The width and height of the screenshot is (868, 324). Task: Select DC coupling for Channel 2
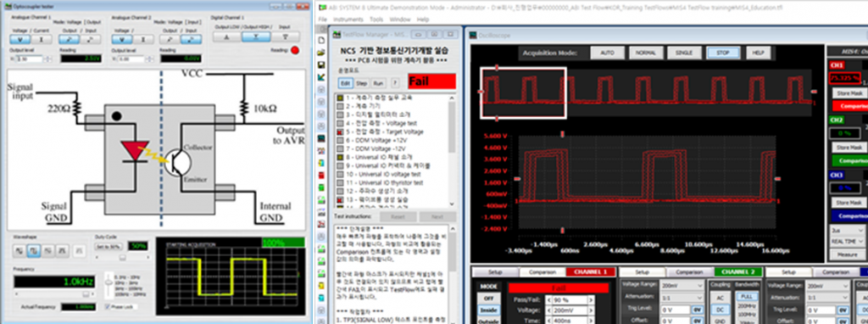tap(721, 310)
